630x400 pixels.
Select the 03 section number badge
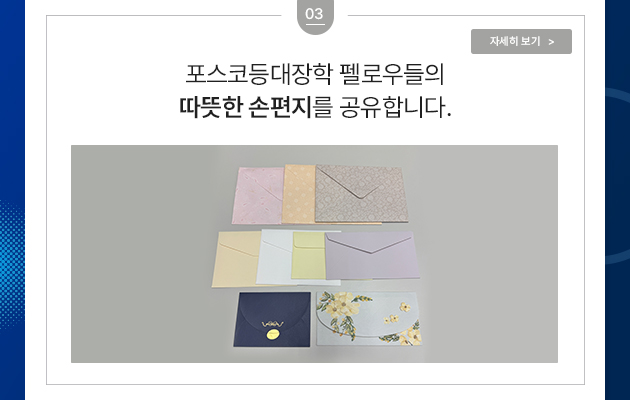point(315,16)
